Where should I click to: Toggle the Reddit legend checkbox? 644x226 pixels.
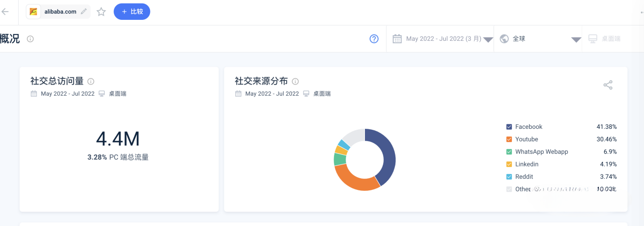[509, 177]
